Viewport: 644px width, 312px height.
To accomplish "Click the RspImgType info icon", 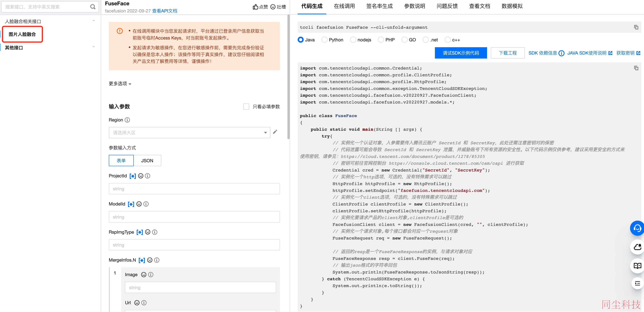I will 155,232.
